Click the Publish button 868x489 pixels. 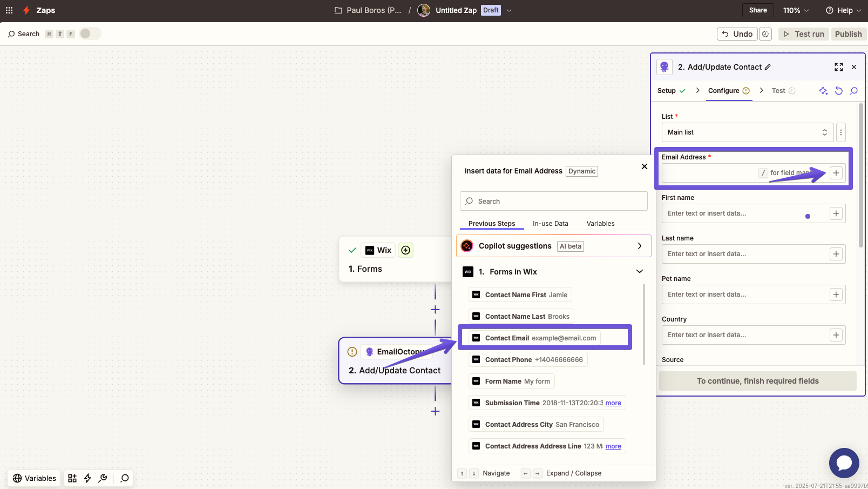(849, 34)
